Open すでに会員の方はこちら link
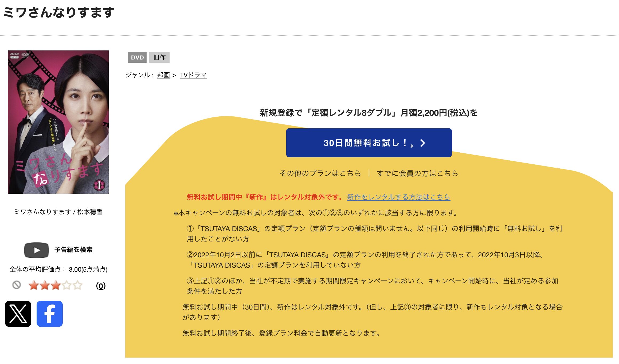 [x=417, y=173]
